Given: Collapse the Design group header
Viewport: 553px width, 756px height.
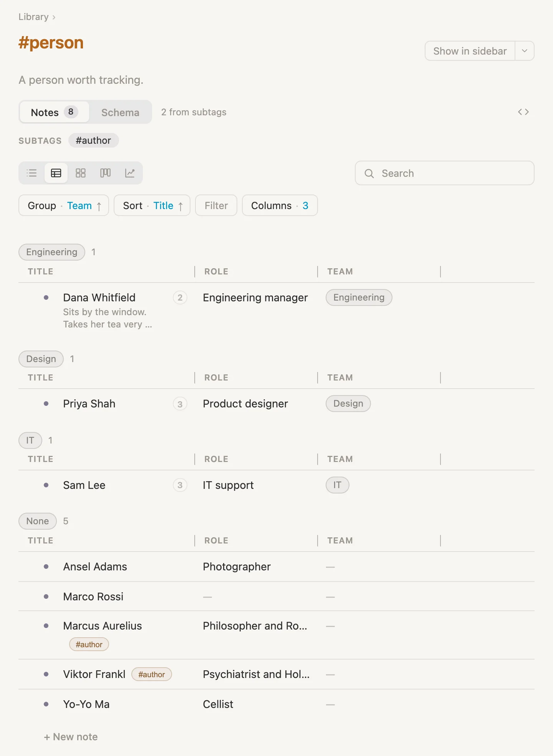Looking at the screenshot, I should point(41,359).
